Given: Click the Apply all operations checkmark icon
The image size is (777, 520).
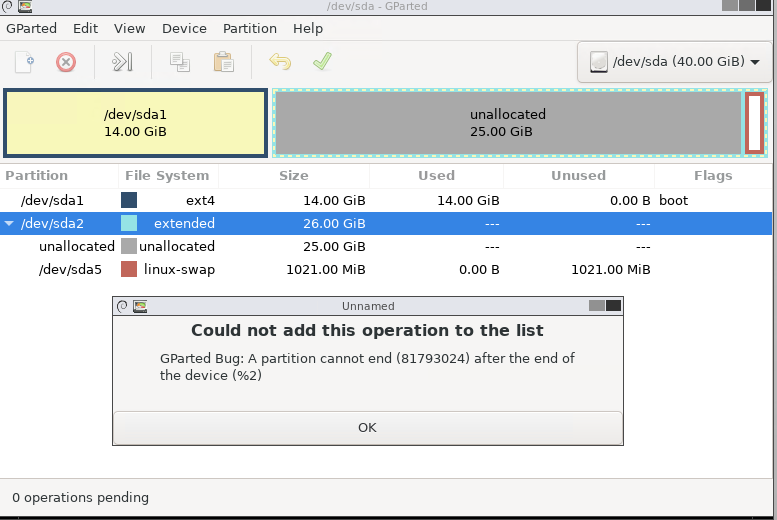Looking at the screenshot, I should coord(322,61).
